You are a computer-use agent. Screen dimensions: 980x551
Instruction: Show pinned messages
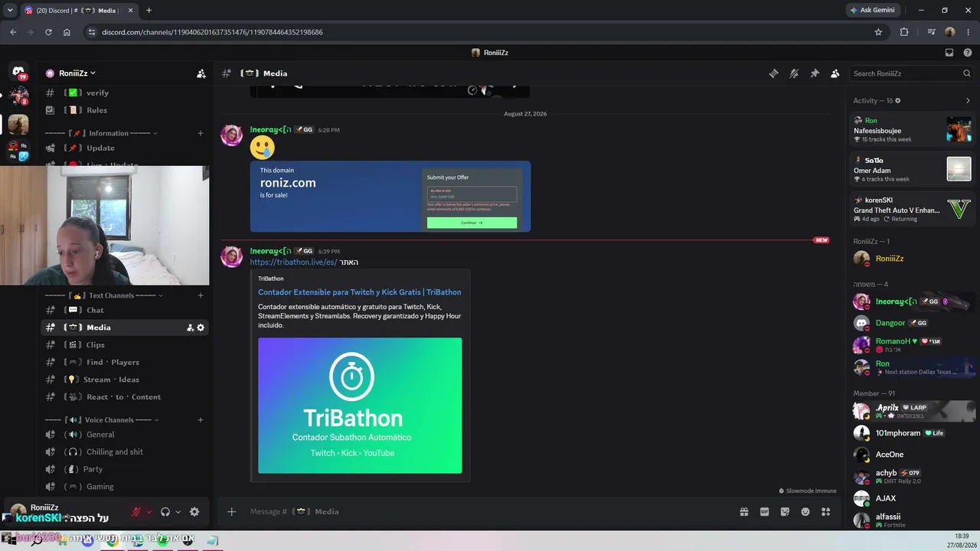click(x=815, y=73)
